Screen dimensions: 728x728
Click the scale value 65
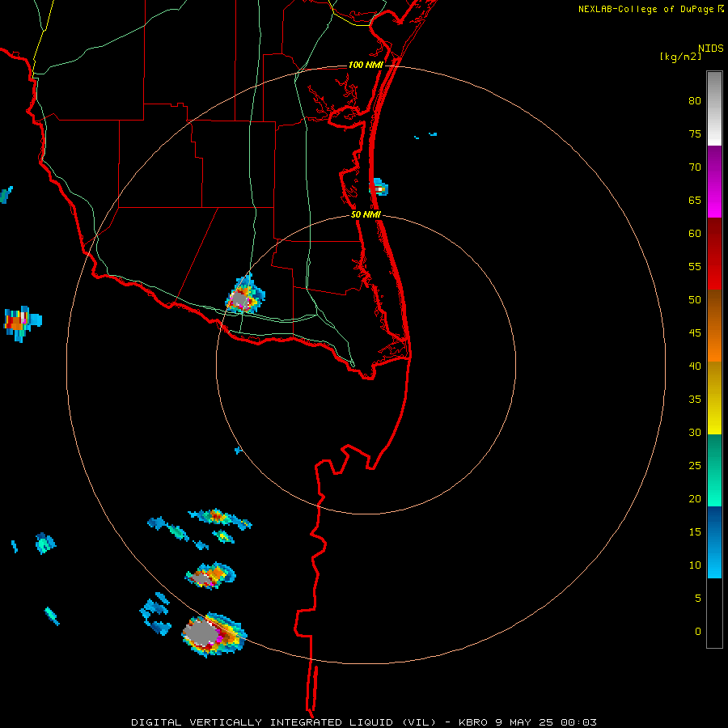(695, 201)
